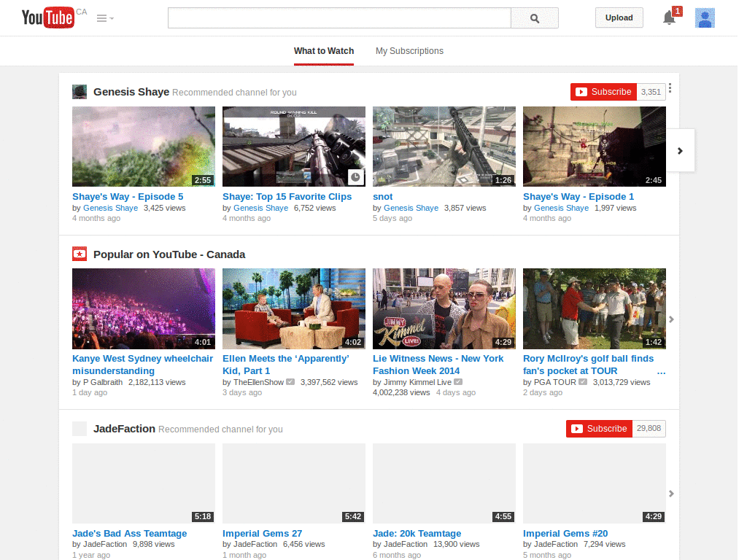Click the Popular on YouTube star icon

click(80, 254)
